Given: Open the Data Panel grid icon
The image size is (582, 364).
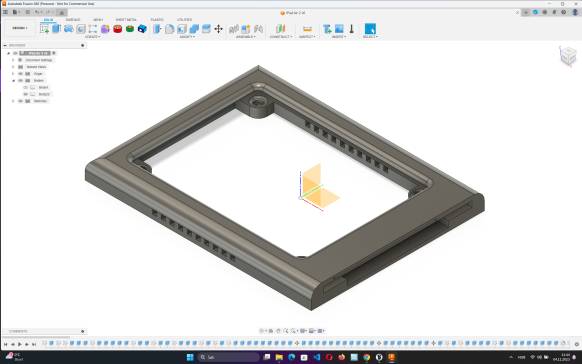Looking at the screenshot, I should pos(5,12).
